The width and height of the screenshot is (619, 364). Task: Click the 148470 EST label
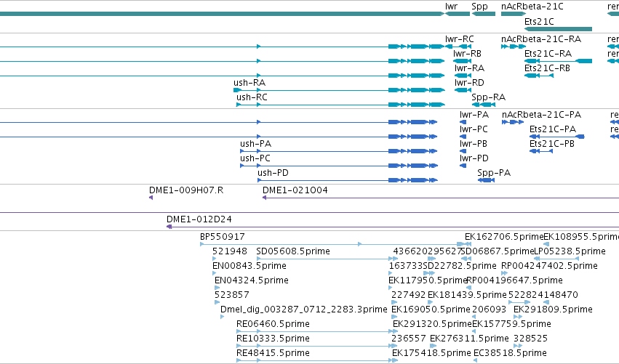click(x=561, y=295)
